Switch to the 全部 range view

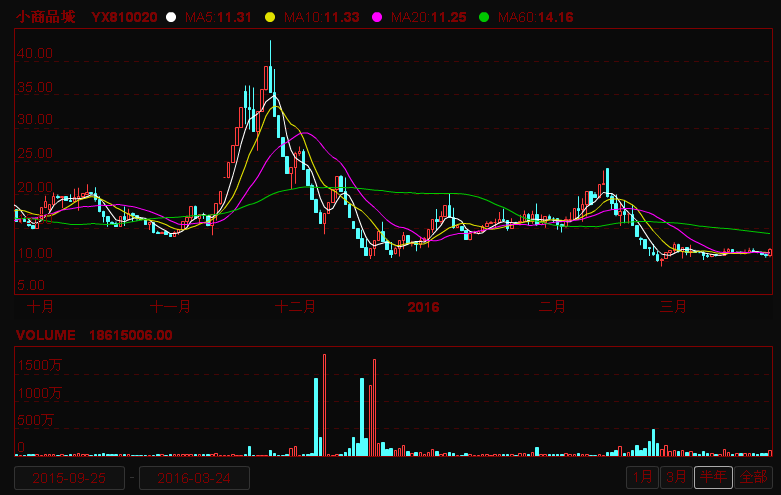tap(755, 477)
